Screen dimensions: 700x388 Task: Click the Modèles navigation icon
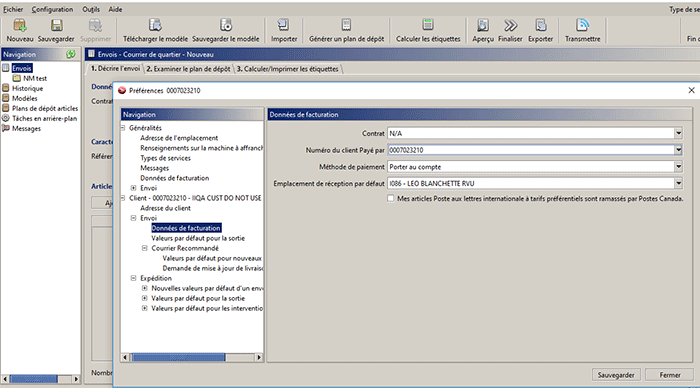[6, 98]
